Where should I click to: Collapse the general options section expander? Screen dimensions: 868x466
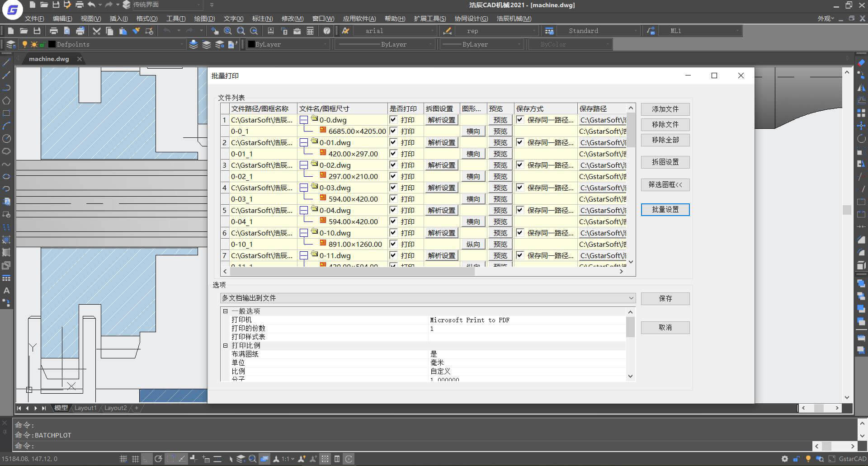[x=226, y=311]
